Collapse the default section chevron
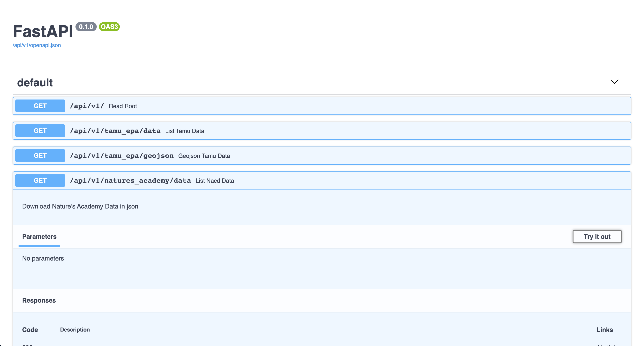The height and width of the screenshot is (346, 644). (x=614, y=82)
